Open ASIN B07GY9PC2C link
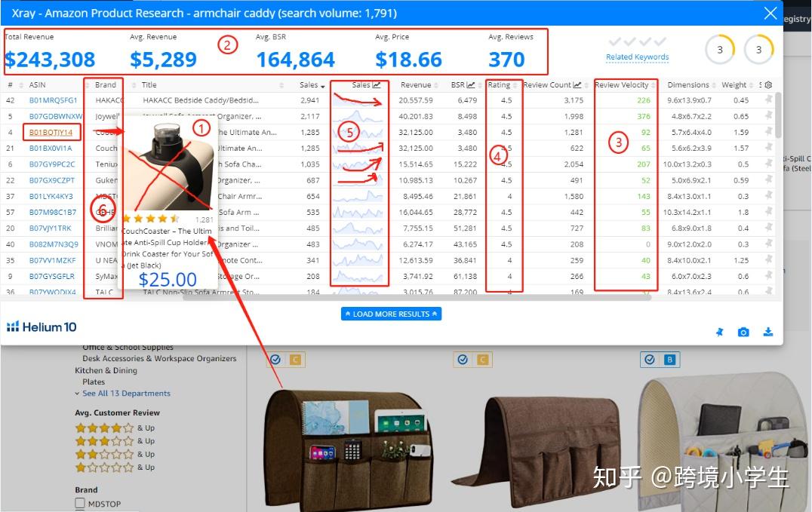This screenshot has width=812, height=512. click(52, 164)
